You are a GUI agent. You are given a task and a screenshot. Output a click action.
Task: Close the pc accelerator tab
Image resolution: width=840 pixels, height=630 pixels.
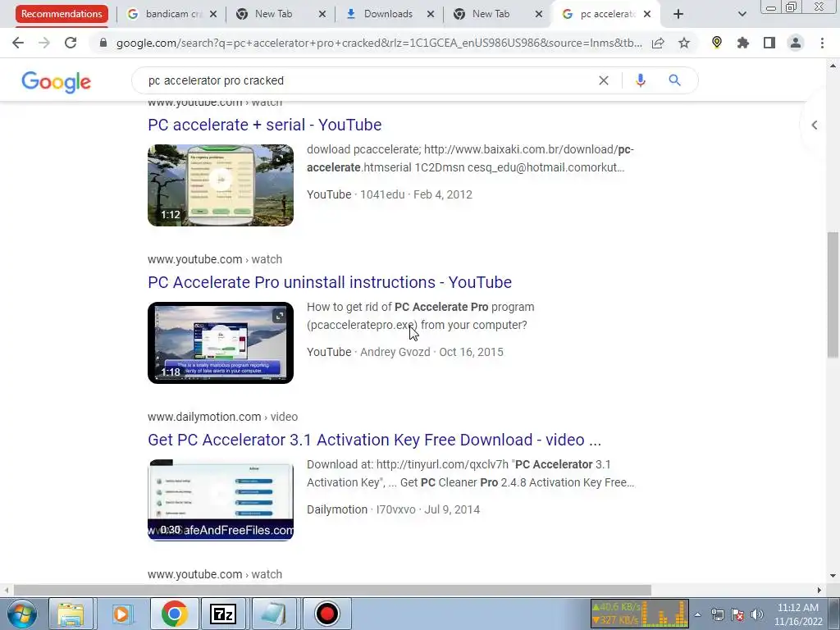tap(647, 15)
